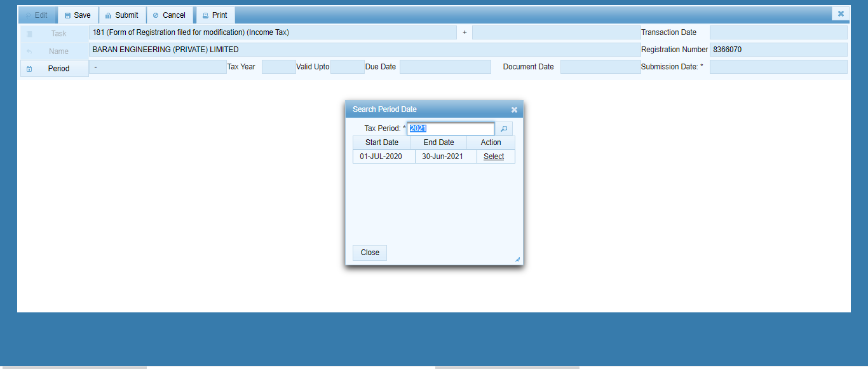Click the Tax Period input containing 2021
This screenshot has height=369, width=868.
451,129
